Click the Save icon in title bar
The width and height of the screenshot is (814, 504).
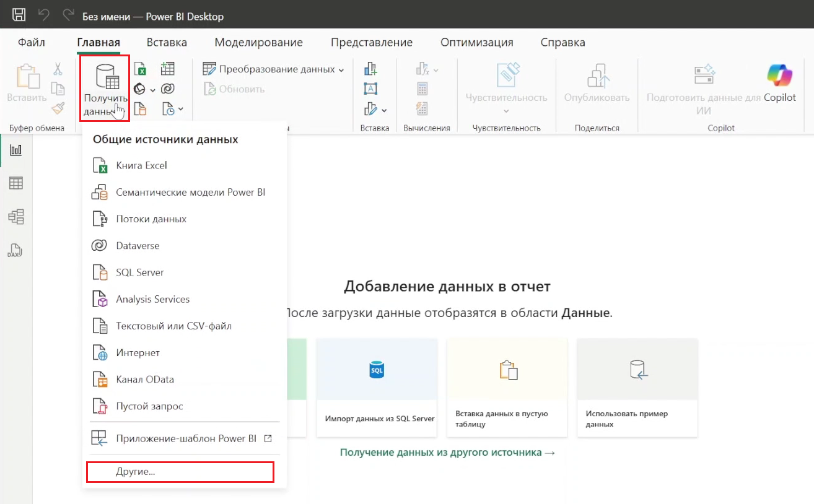pos(19,15)
